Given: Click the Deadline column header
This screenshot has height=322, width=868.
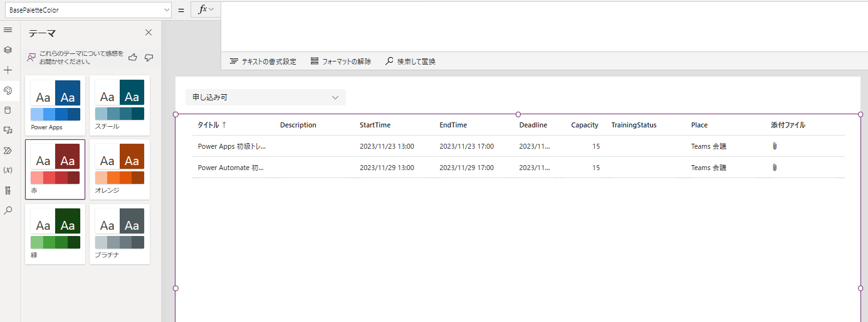Looking at the screenshot, I should pyautogui.click(x=533, y=125).
